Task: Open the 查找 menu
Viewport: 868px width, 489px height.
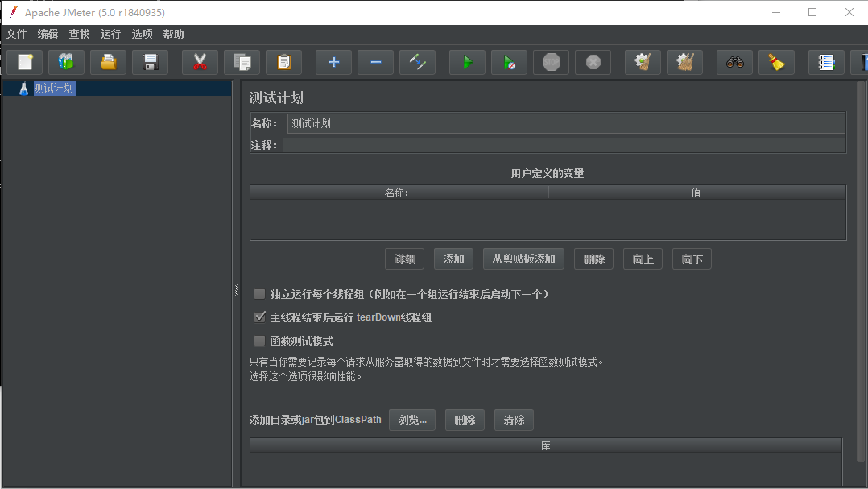Action: [x=79, y=35]
